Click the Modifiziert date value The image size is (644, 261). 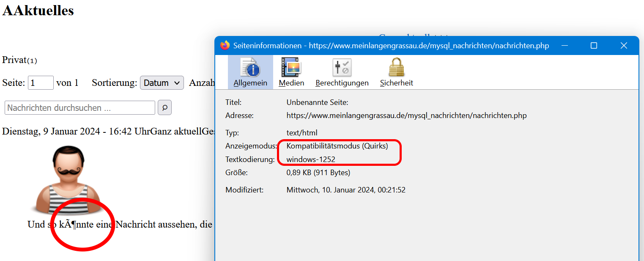pos(346,190)
